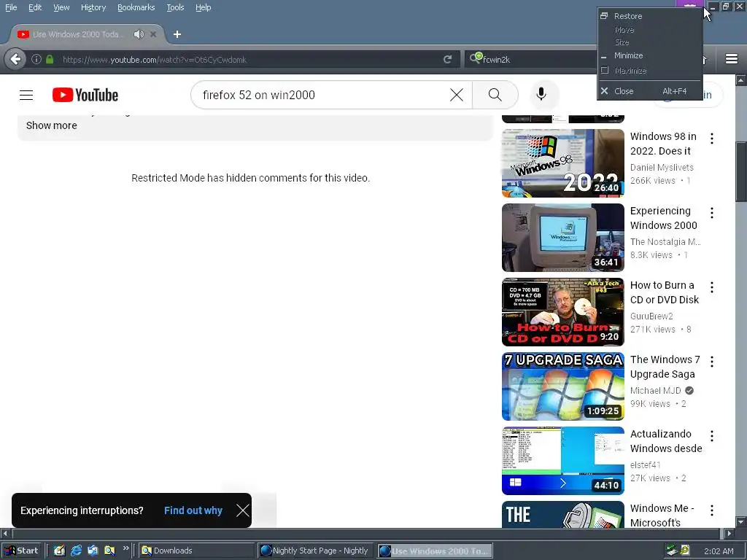
Task: Open How to Burn a CD thumbnail
Action: [x=562, y=311]
